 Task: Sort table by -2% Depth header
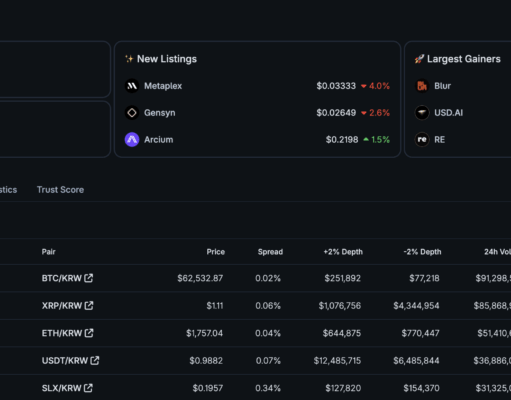tap(422, 252)
